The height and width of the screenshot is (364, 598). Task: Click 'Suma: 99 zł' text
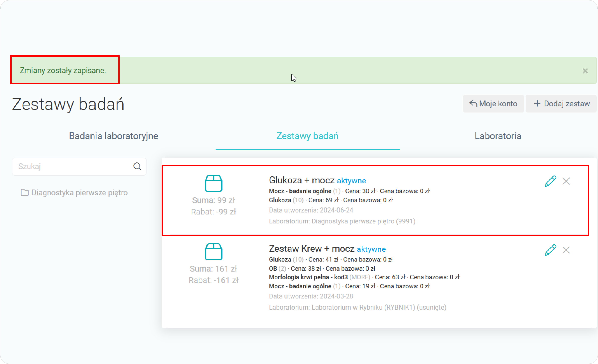213,200
